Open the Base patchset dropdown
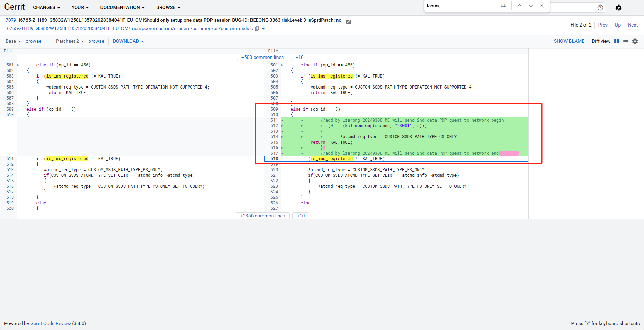Image resolution: width=644 pixels, height=330 pixels. click(x=13, y=41)
